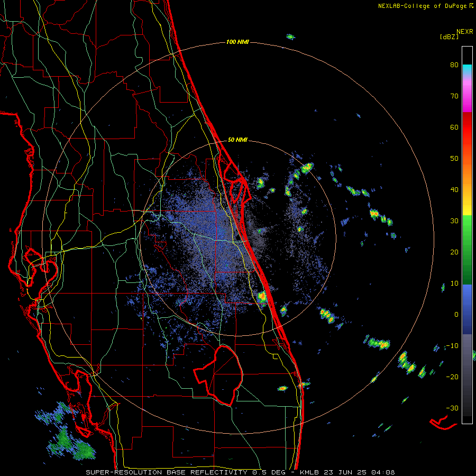Select the -20 value on dBZ scale
The width and height of the screenshot is (476, 476).
coord(452,377)
